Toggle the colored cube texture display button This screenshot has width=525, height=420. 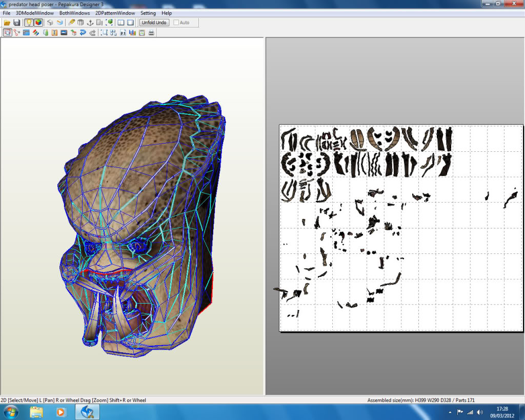point(38,23)
